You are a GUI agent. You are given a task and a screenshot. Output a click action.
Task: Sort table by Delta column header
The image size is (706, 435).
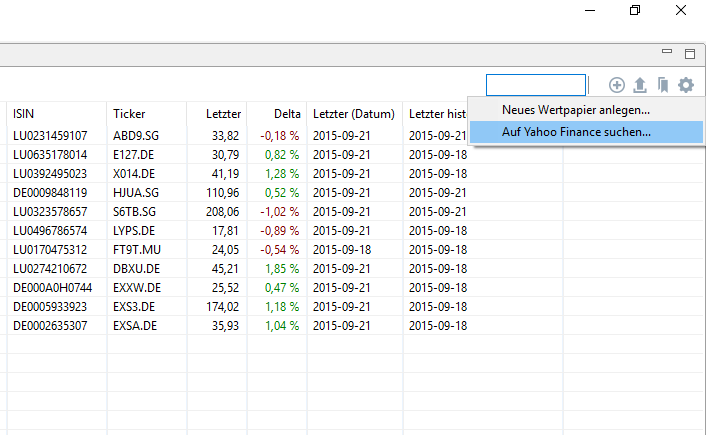click(x=276, y=114)
